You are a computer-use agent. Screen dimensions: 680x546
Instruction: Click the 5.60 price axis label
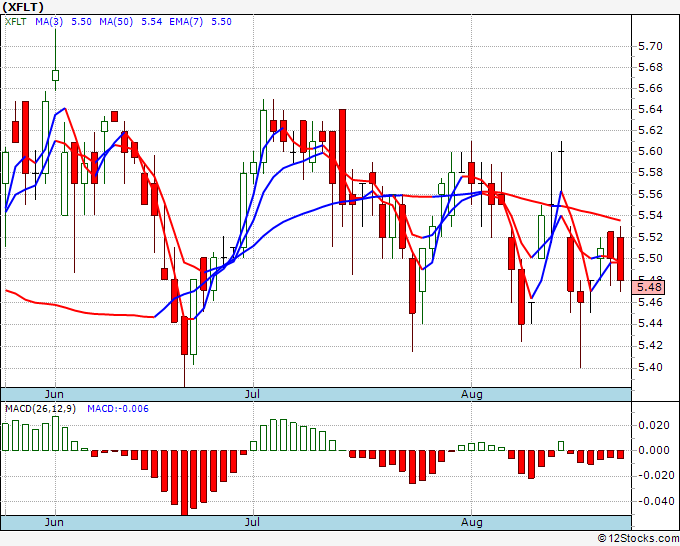[x=651, y=151]
